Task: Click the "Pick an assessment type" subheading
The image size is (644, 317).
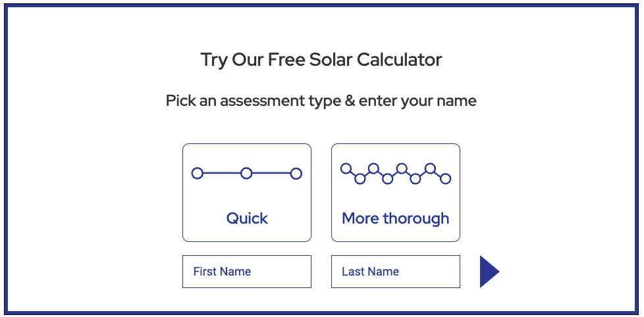Action: click(x=321, y=101)
